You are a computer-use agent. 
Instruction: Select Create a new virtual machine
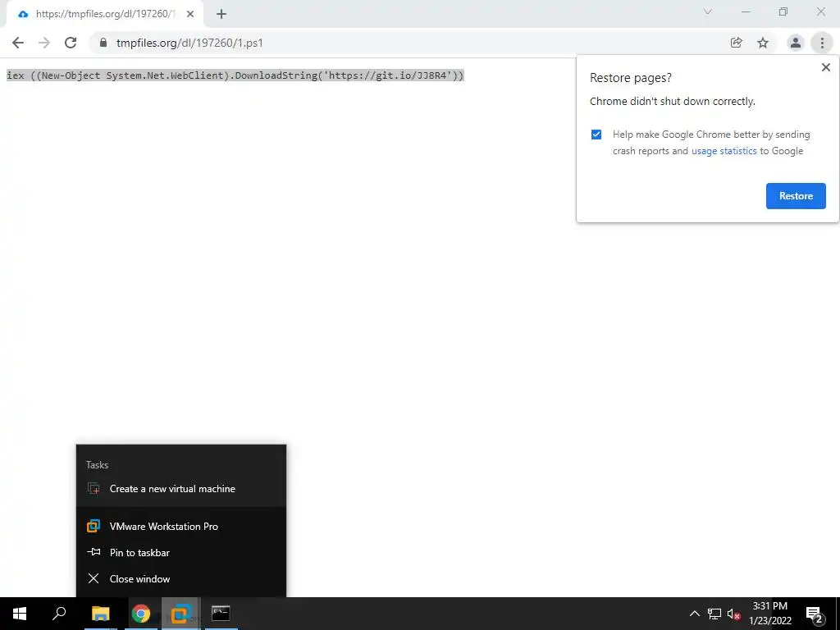click(181, 489)
